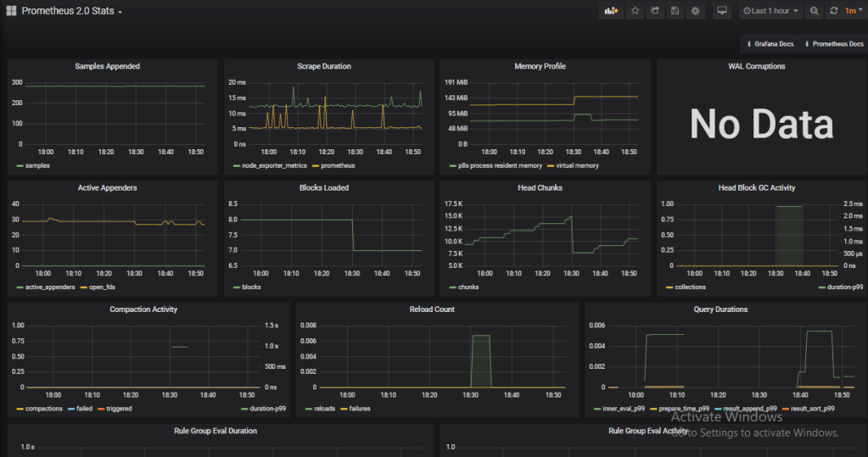
Task: Click the Add panel icon
Action: pos(611,11)
